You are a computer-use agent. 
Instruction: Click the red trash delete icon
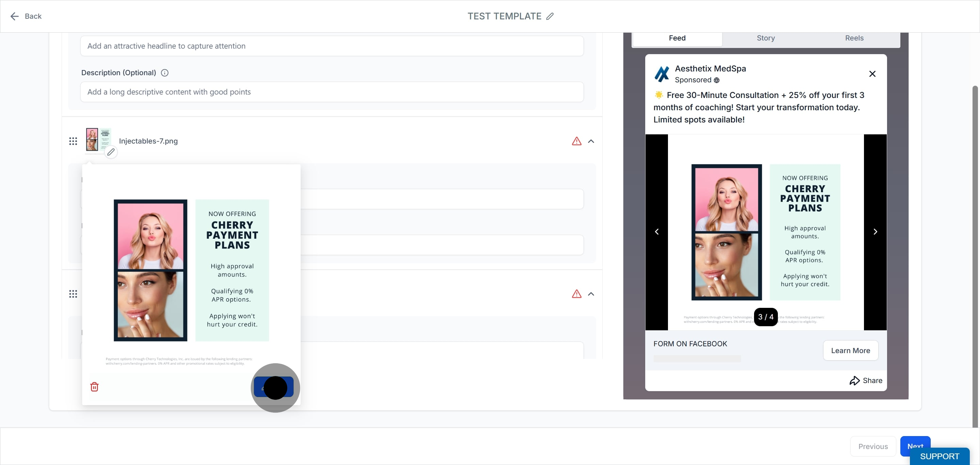94,387
